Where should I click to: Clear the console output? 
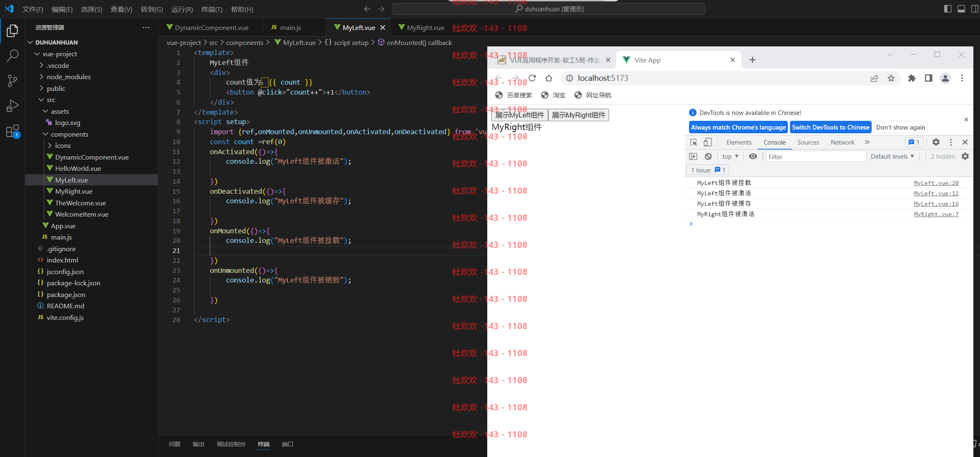coord(708,157)
